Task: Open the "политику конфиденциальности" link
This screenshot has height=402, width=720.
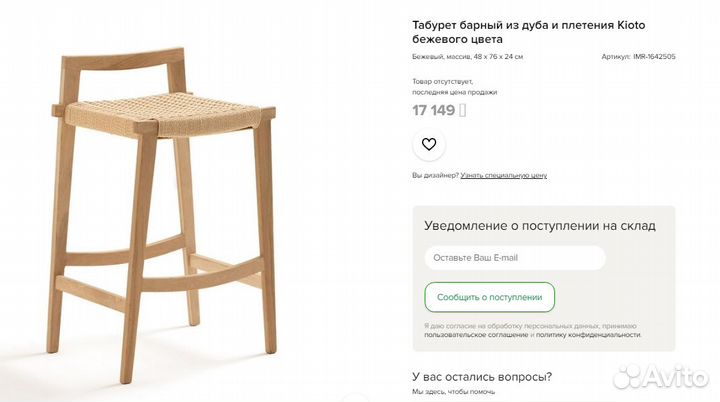Action: tap(588, 335)
